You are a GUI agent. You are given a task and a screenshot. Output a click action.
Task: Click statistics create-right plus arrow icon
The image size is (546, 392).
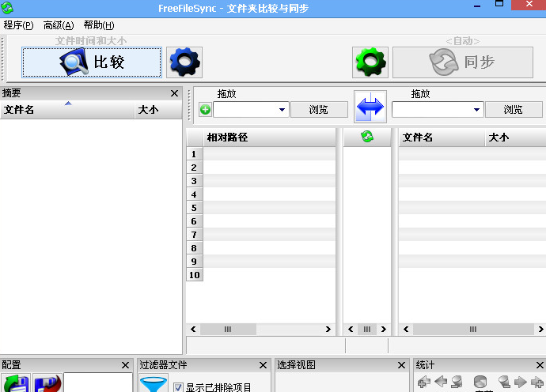(x=537, y=382)
